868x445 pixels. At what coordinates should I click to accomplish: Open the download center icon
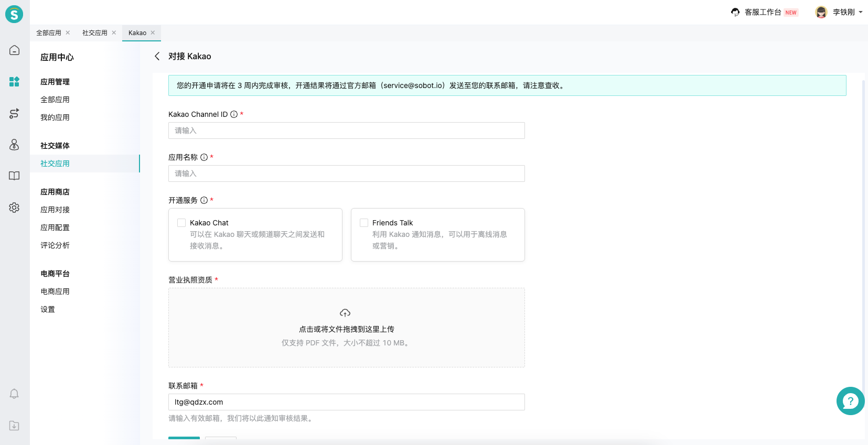14,426
